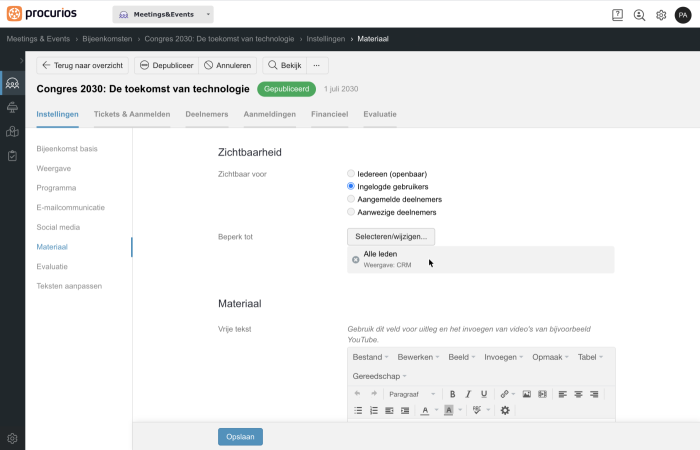Apply italic formatting in the editor toolbar
This screenshot has height=450, width=700.
click(x=468, y=394)
